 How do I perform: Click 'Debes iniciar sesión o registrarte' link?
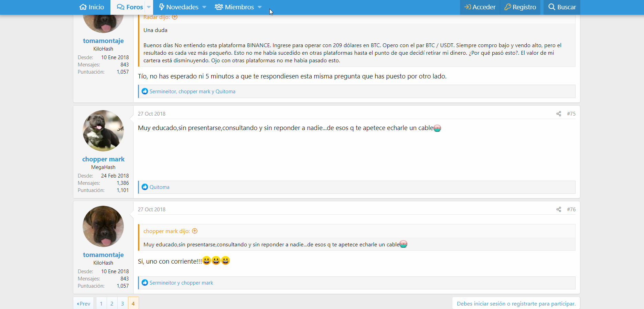(x=516, y=303)
